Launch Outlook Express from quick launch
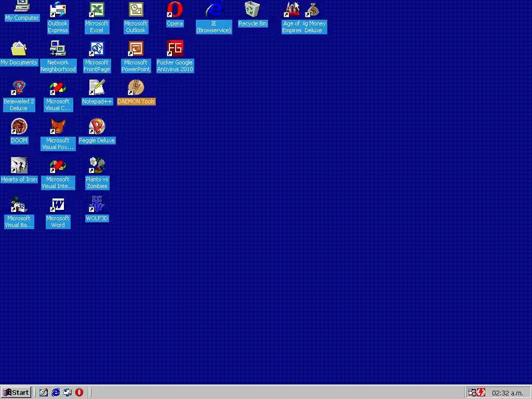This screenshot has width=532, height=399. point(67,393)
